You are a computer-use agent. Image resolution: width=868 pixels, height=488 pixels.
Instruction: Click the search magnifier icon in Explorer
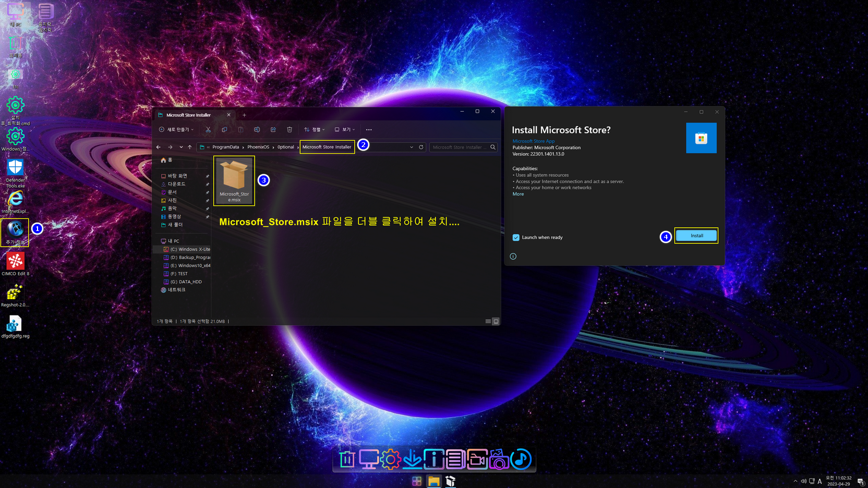tap(492, 147)
